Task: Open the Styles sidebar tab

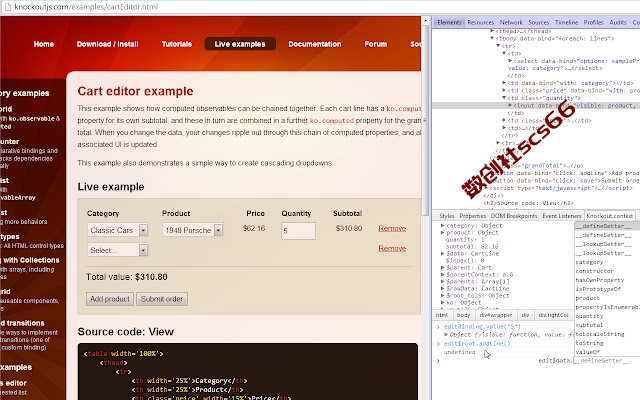Action: (447, 216)
